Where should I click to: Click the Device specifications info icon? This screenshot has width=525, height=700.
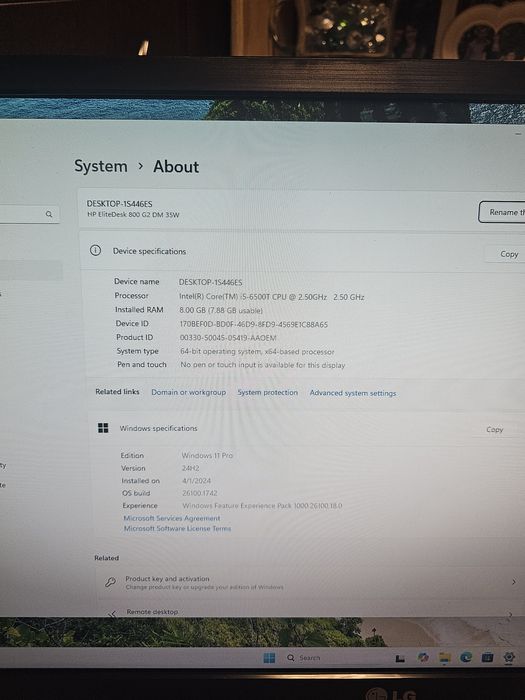[x=95, y=250]
